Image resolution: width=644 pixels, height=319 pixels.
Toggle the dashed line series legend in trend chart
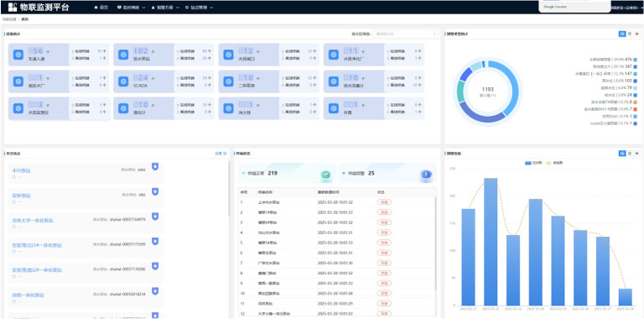554,163
